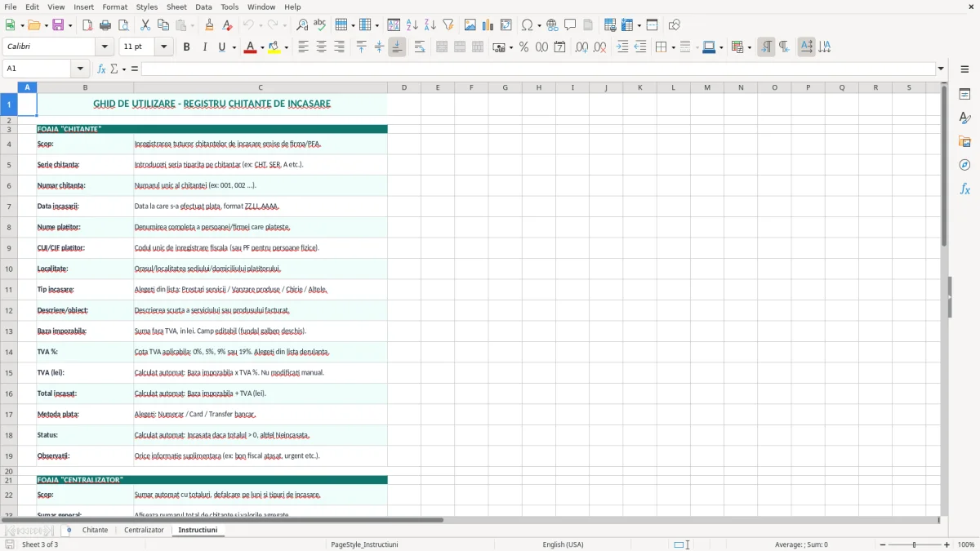Click Format as Percent icon
Screen dimensions: 980x551
[523, 47]
